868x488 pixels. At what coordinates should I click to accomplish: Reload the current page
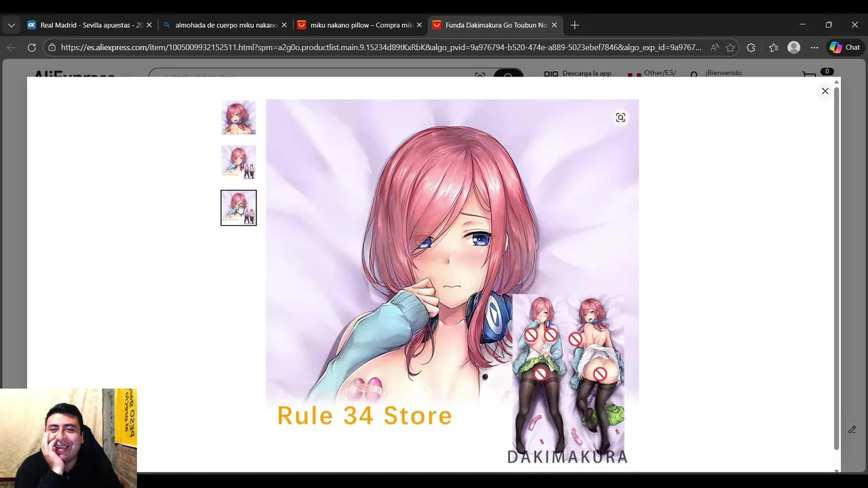tap(31, 47)
